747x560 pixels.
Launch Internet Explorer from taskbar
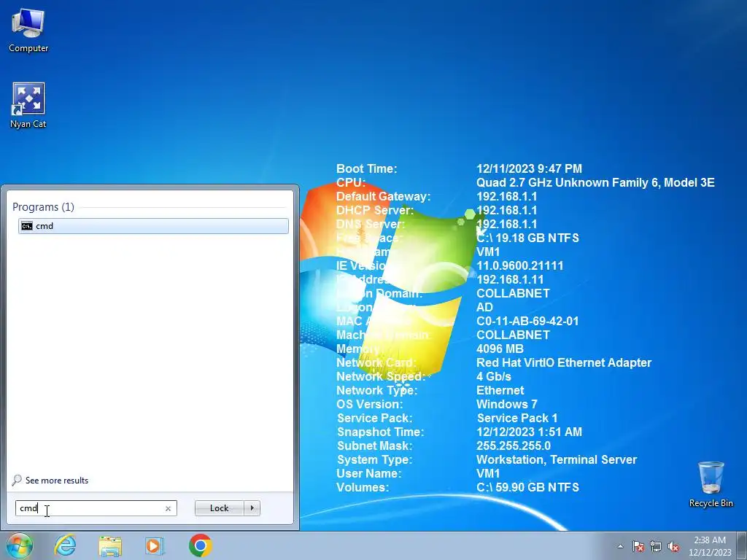pyautogui.click(x=65, y=545)
